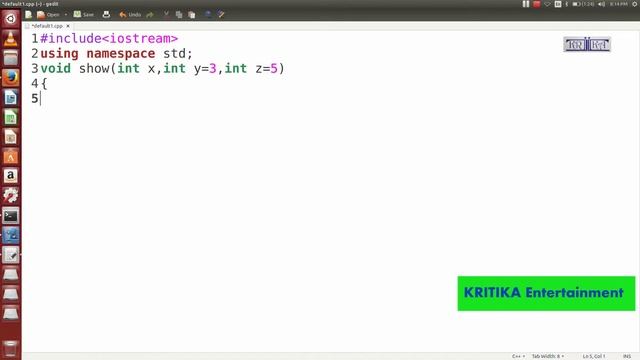Open Ubuntu Software Center from dock
This screenshot has width=640, height=360.
click(x=11, y=156)
